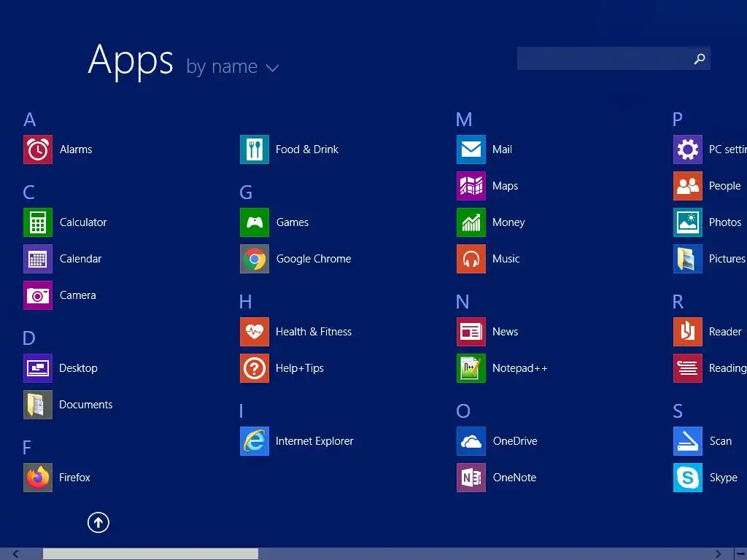Open the 'by name' sort dropdown
Image resolution: width=747 pixels, height=560 pixels.
[x=232, y=66]
